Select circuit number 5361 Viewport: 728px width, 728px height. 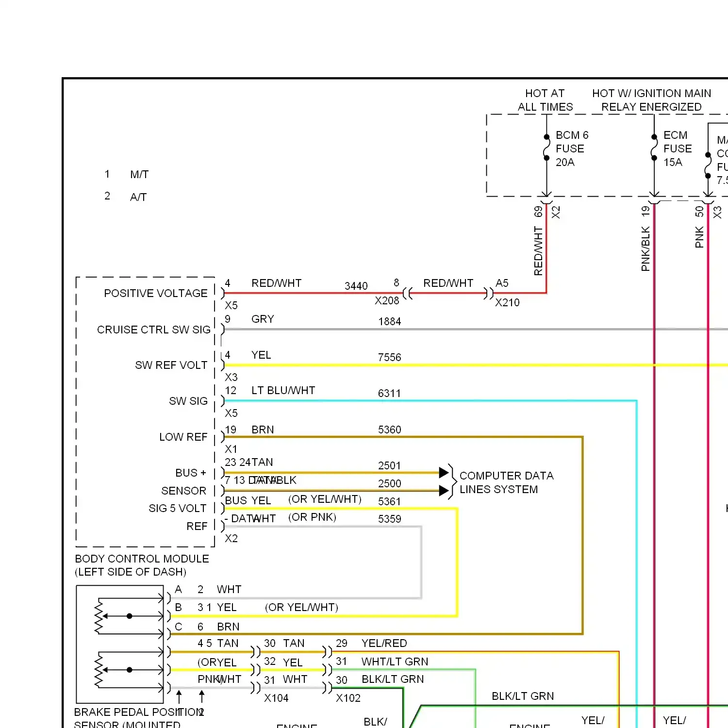coord(390,501)
